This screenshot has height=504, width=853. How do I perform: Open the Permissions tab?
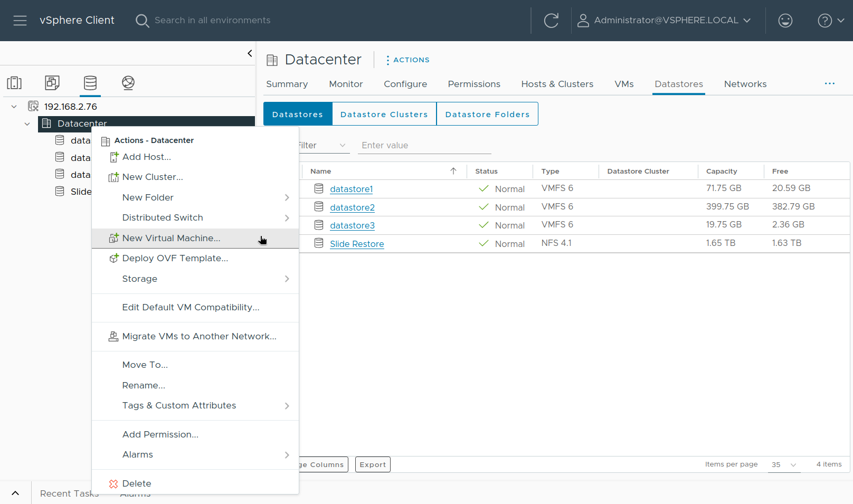point(474,84)
